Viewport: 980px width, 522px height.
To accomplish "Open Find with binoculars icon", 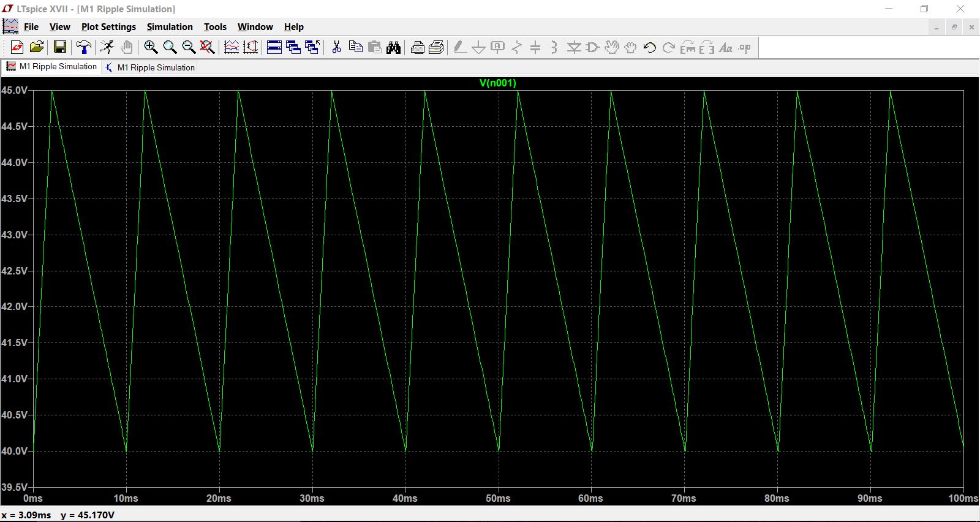I will (x=394, y=47).
